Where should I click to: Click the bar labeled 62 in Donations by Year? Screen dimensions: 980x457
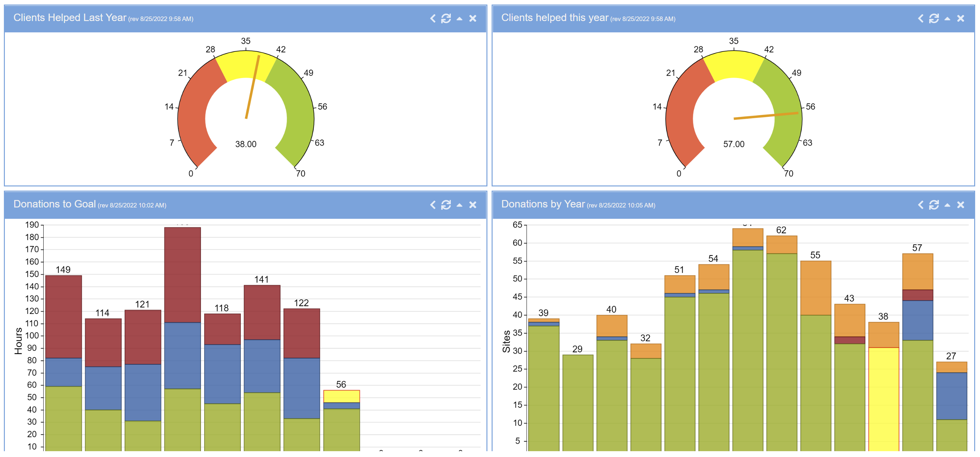coord(782,343)
